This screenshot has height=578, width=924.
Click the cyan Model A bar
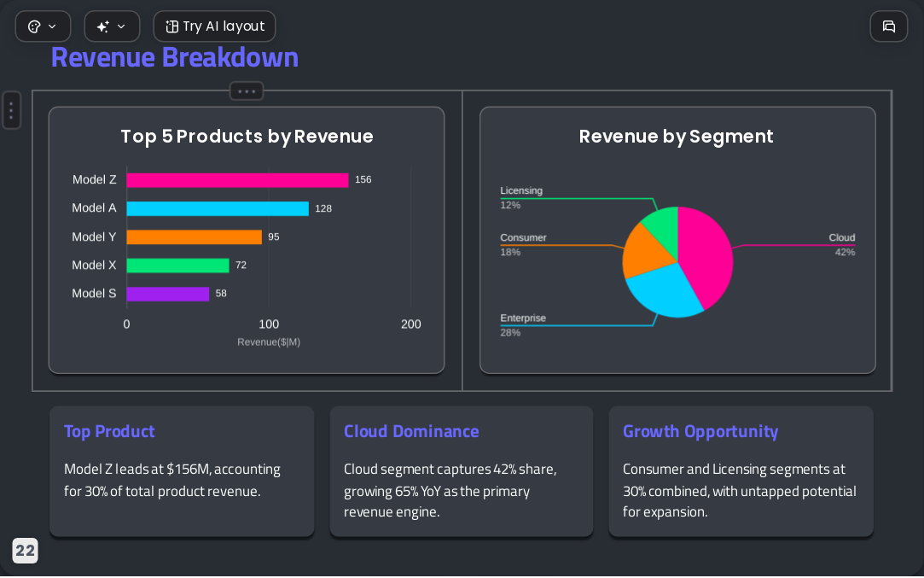click(x=218, y=209)
